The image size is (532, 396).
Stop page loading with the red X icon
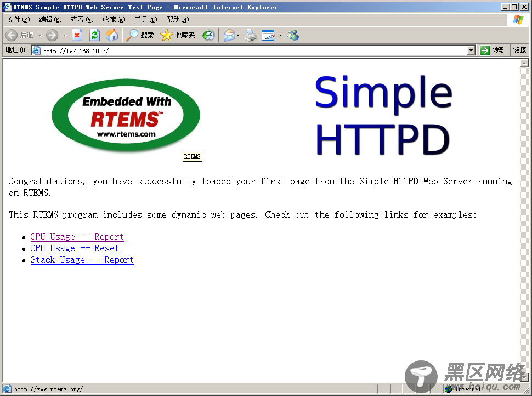pos(77,35)
